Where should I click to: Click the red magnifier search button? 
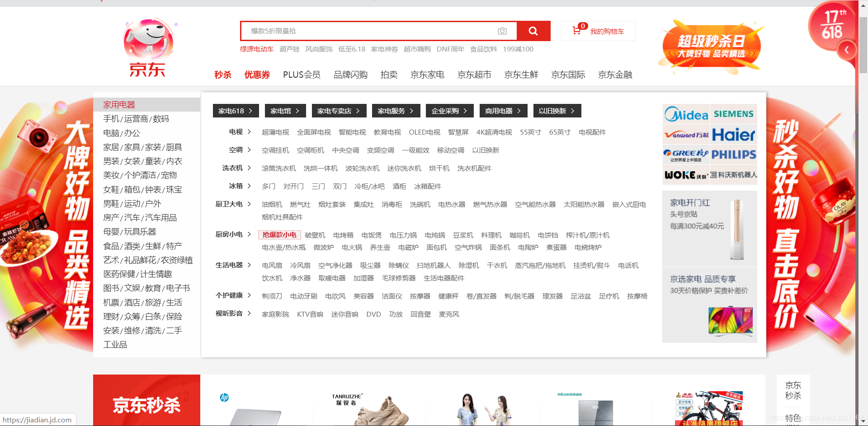tap(533, 31)
